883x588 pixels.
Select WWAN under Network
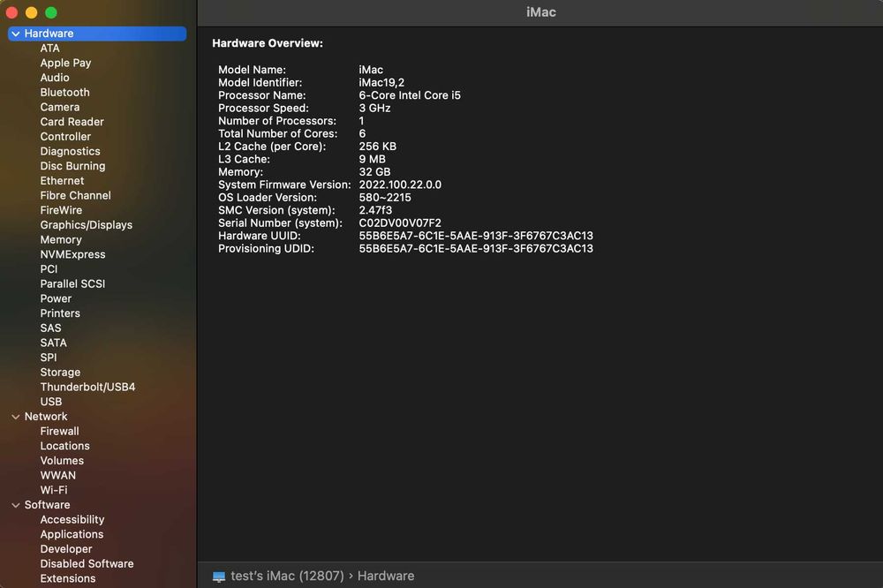click(58, 475)
